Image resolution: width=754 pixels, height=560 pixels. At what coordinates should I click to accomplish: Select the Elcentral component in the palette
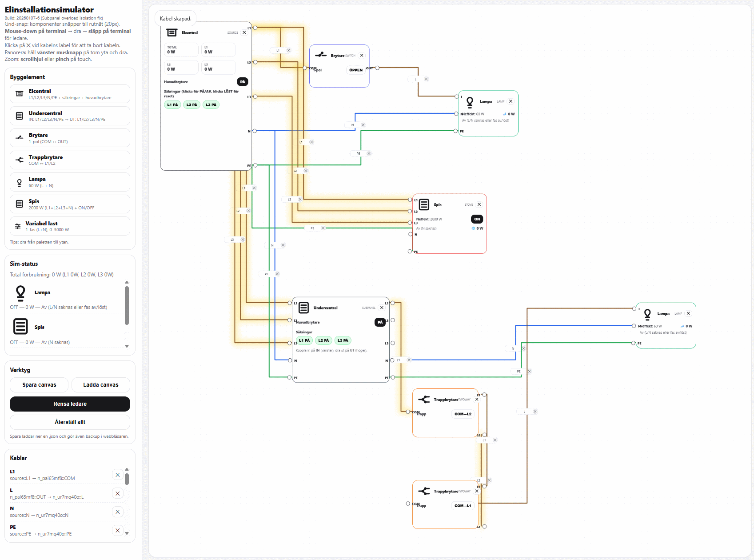(x=70, y=94)
